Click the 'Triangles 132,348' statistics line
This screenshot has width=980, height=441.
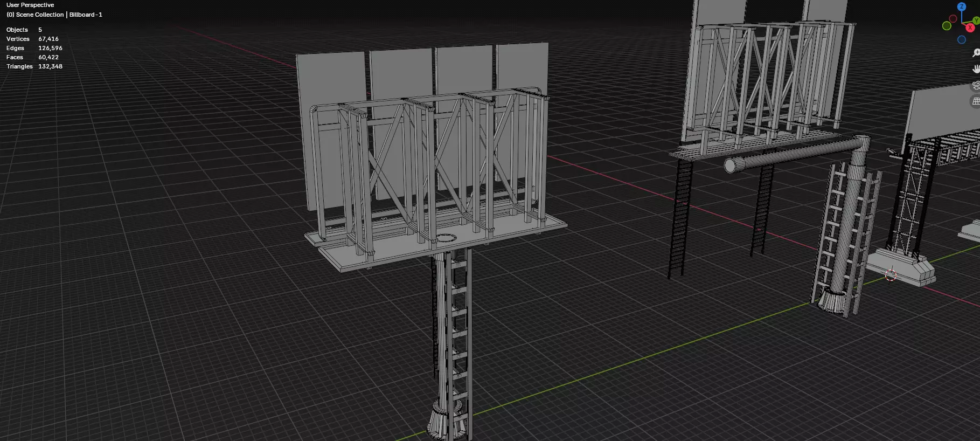(34, 66)
